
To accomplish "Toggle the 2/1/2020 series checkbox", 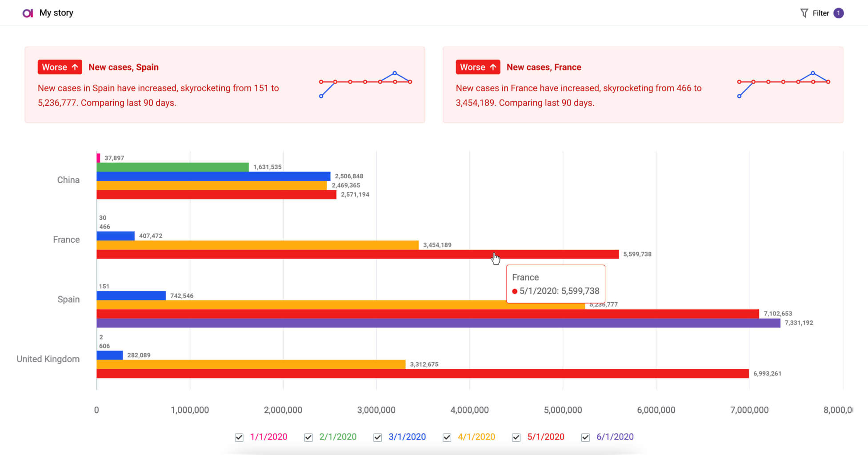I will pyautogui.click(x=308, y=437).
